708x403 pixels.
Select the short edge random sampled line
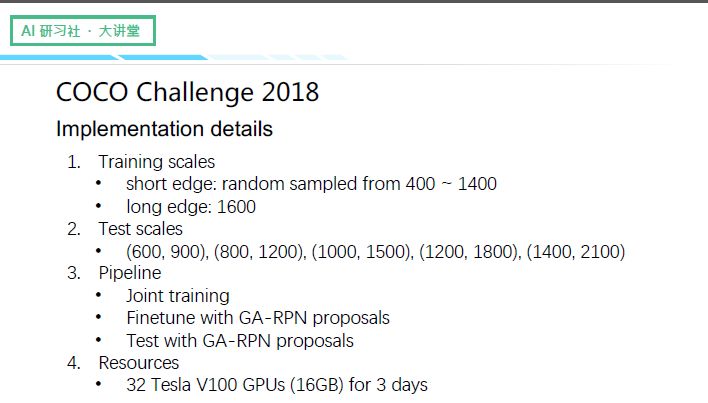[x=311, y=184]
